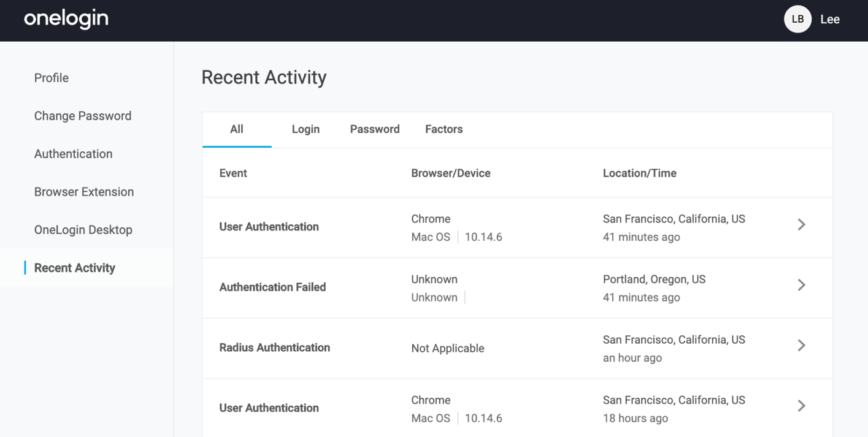Click San Francisco location in Radius Authentication row

[674, 340]
